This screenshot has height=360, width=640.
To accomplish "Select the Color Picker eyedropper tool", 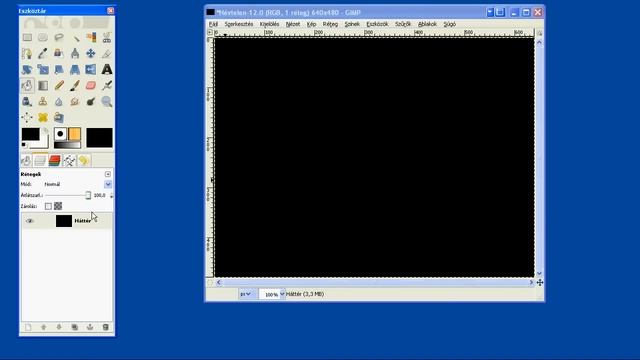I will click(43, 53).
